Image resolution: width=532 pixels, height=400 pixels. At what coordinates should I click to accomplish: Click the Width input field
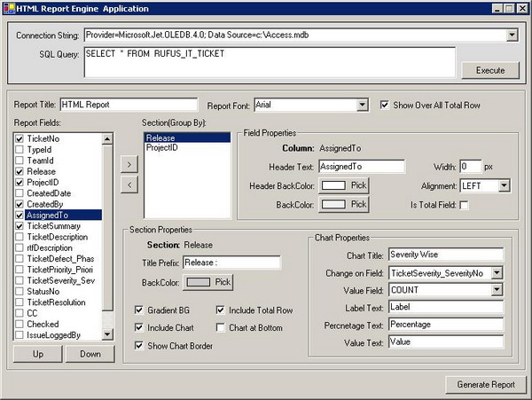click(x=471, y=167)
